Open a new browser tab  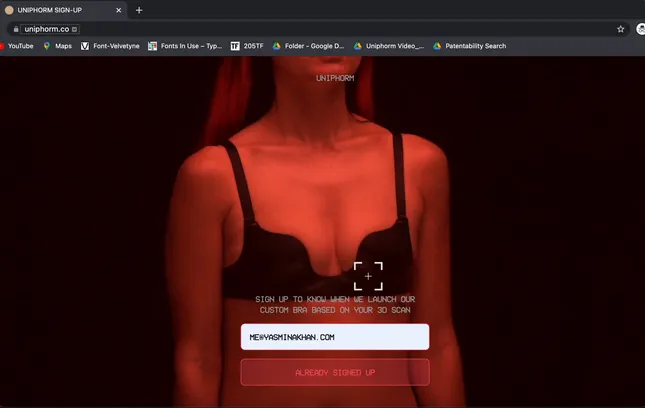click(x=139, y=10)
